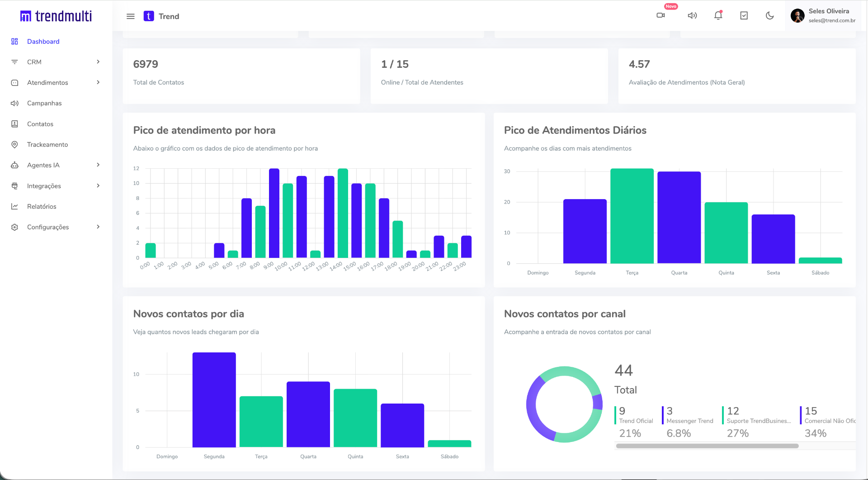The image size is (868, 480).
Task: Click Seles Oliveira profile avatar
Action: [797, 16]
